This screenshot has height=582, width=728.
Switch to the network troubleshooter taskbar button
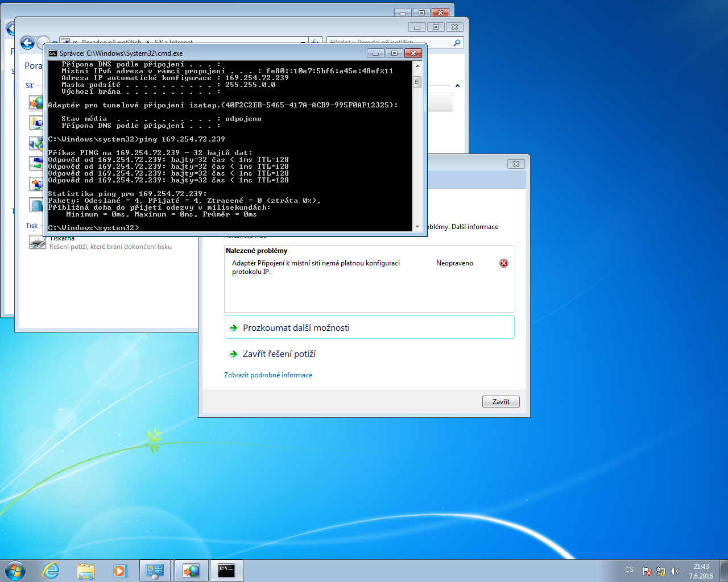(191, 571)
